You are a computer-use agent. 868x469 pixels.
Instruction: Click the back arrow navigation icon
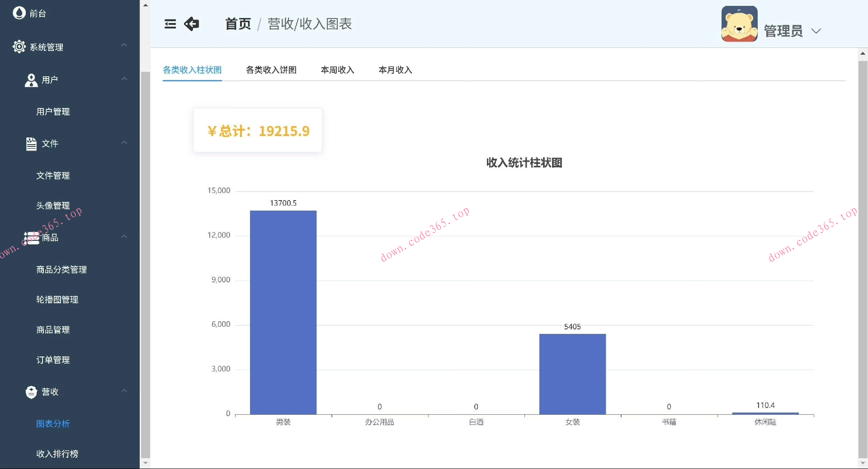192,24
